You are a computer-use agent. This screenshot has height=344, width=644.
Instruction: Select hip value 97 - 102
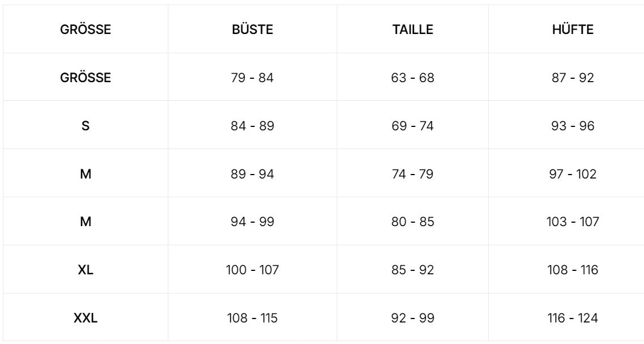[573, 174]
